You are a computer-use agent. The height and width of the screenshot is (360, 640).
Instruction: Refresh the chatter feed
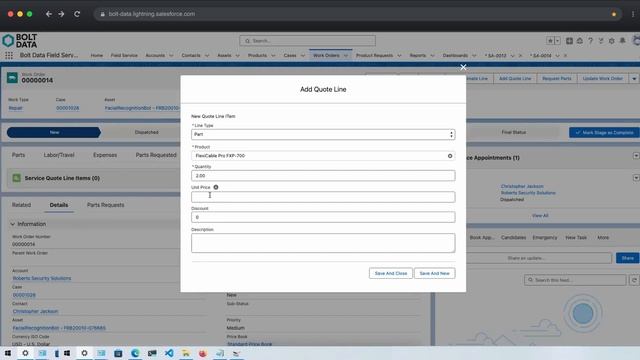(634, 280)
